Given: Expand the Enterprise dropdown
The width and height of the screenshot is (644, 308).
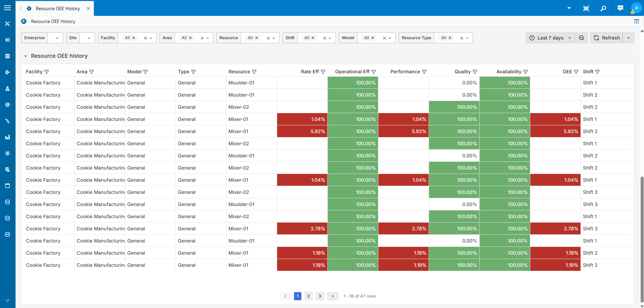Looking at the screenshot, I should pyautogui.click(x=57, y=38).
